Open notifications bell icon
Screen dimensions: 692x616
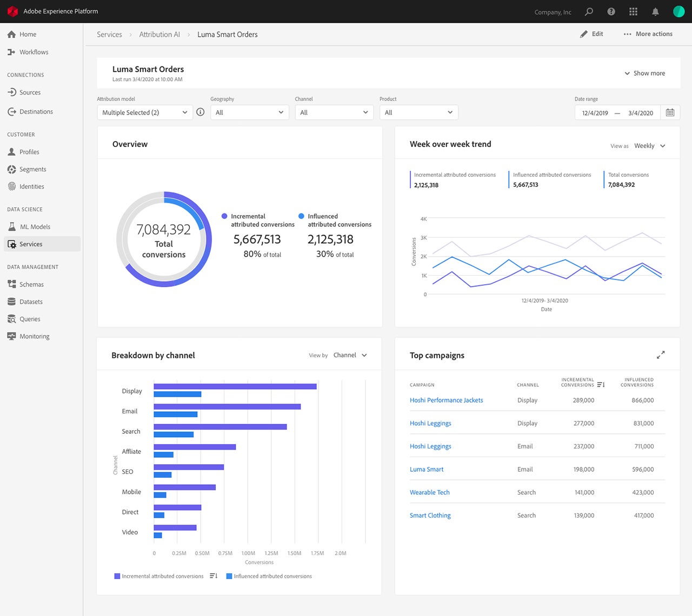coord(655,11)
